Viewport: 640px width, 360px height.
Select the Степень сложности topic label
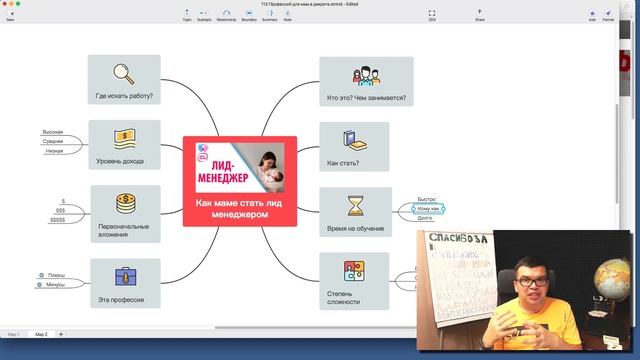pyautogui.click(x=343, y=298)
